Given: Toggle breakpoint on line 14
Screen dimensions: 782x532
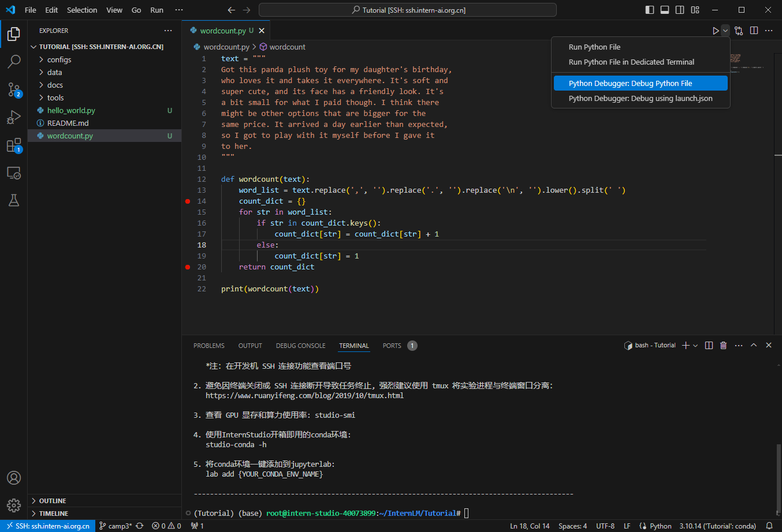Looking at the screenshot, I should (188, 201).
